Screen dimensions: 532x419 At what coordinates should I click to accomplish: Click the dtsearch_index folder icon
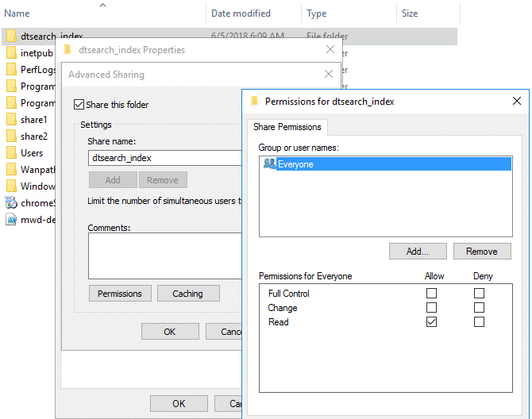coord(11,37)
